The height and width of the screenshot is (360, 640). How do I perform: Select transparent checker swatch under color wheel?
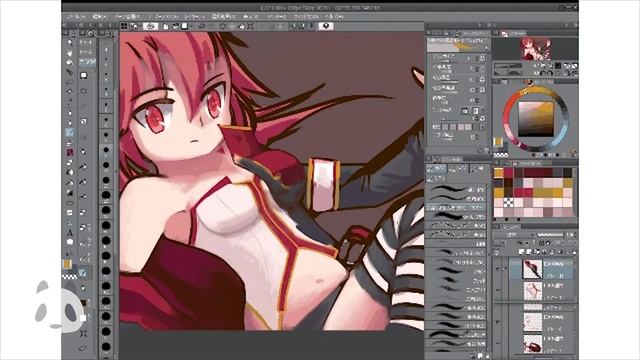[500, 155]
